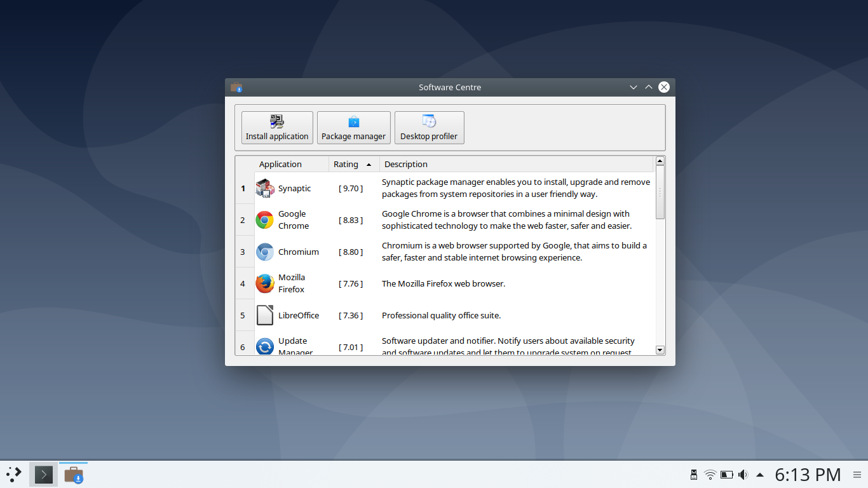Viewport: 868px width, 488px height.
Task: Select the Synaptic package icon
Action: 264,187
